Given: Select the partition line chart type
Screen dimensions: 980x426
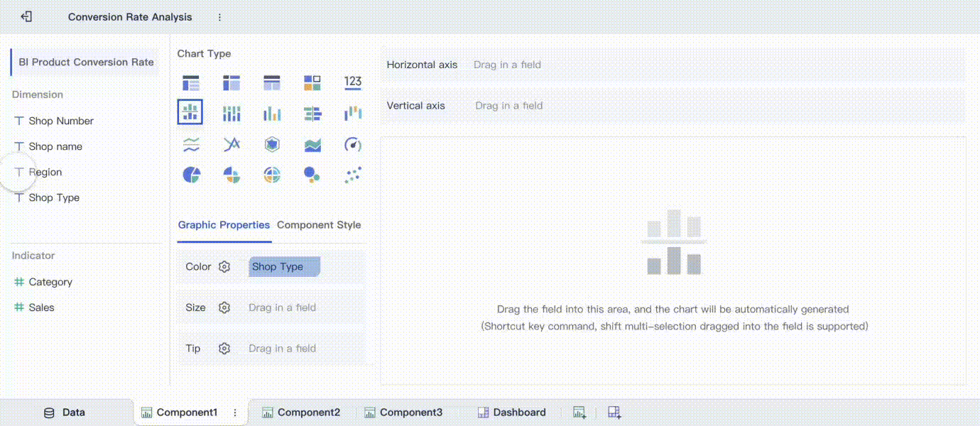Looking at the screenshot, I should (x=191, y=145).
